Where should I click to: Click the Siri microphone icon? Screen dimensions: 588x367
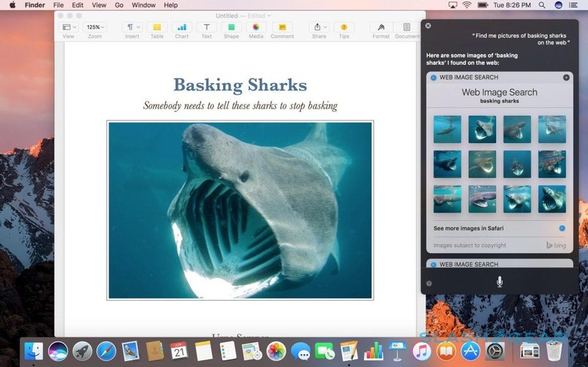[x=499, y=282]
